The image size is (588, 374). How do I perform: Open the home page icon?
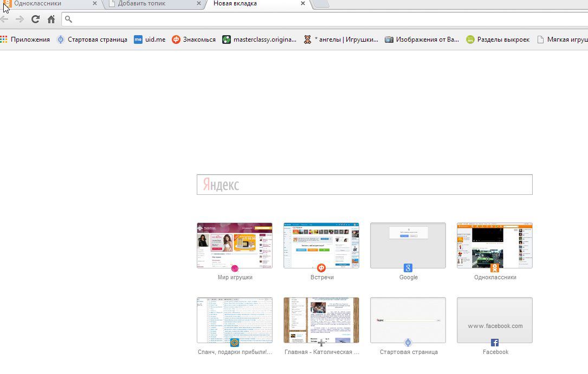[x=51, y=19]
